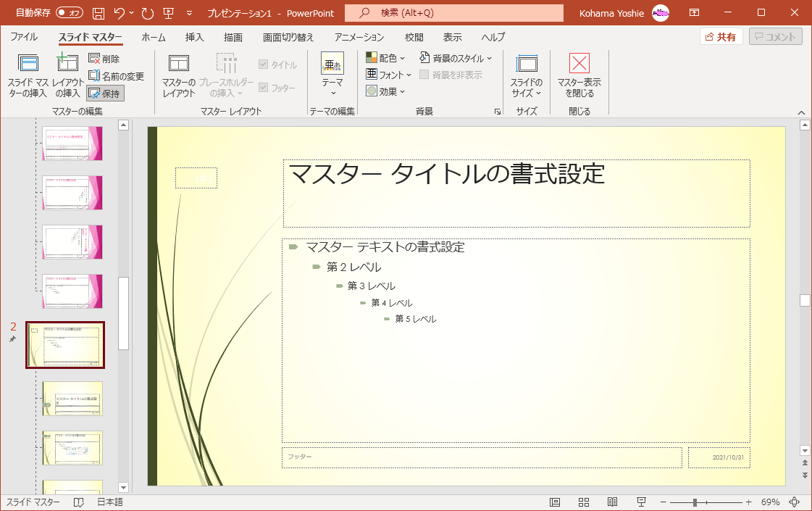
Task: Close the master view
Action: [x=579, y=75]
